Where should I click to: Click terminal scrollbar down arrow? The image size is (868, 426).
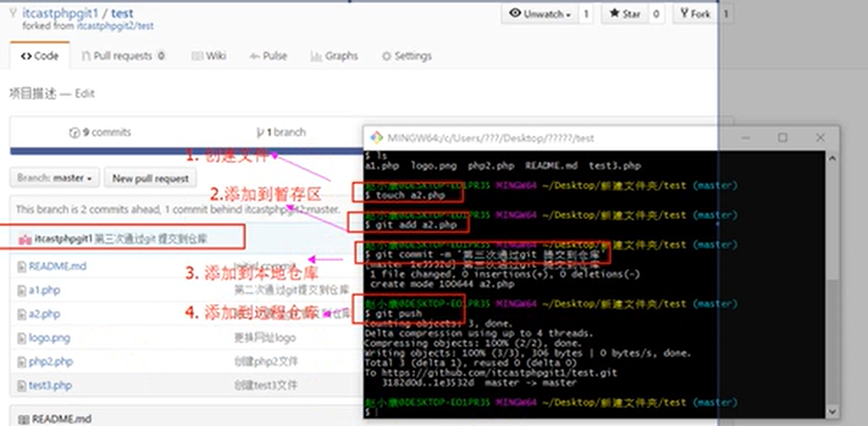(x=832, y=411)
